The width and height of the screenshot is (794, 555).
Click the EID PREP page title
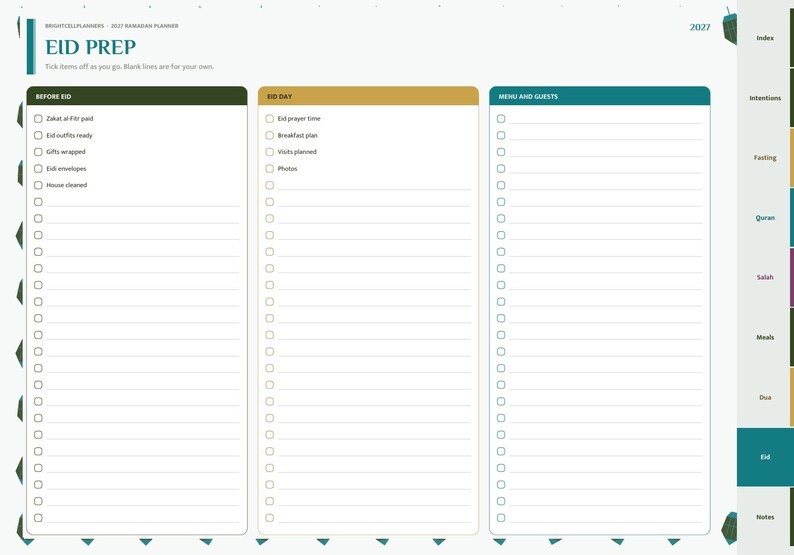[x=91, y=47]
